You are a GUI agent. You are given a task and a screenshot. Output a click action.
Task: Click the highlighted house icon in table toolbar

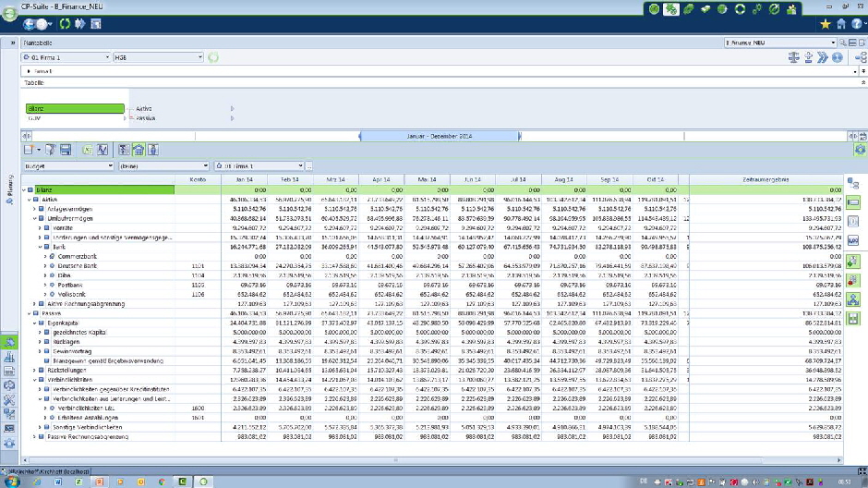139,150
